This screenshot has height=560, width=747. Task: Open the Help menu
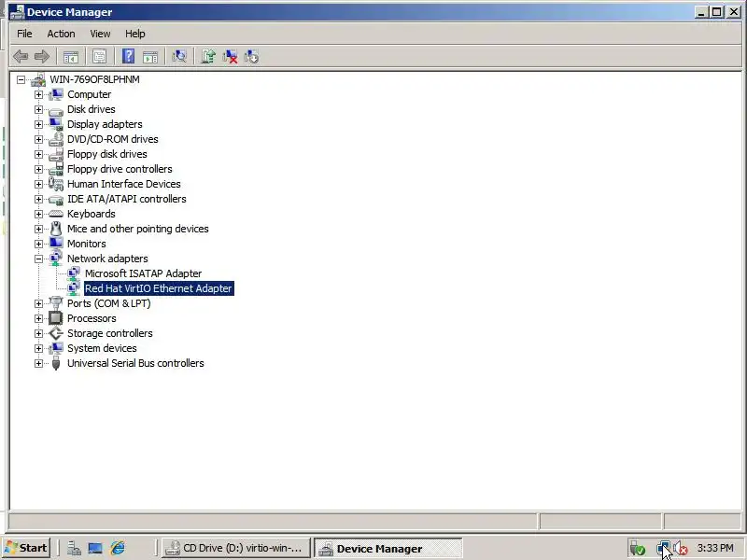pos(134,34)
